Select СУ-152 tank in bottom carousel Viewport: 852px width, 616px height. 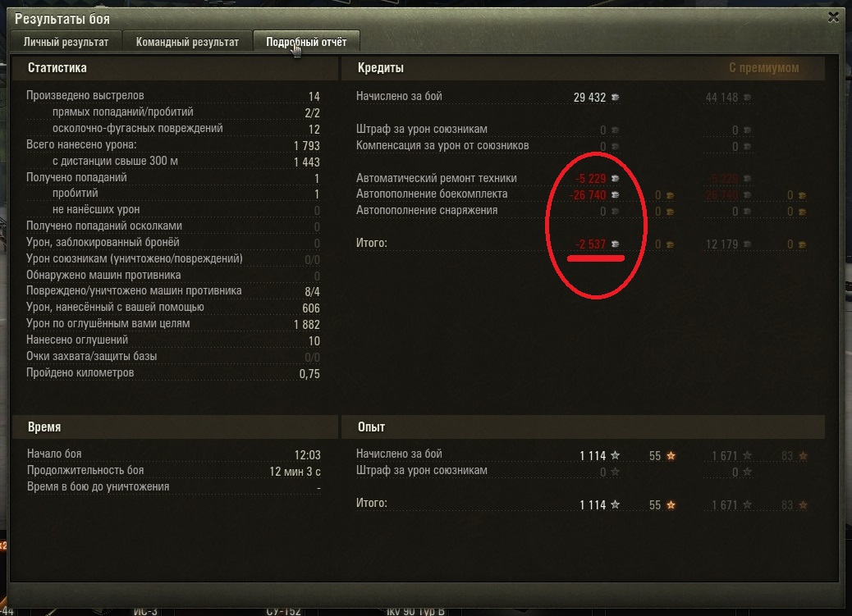[x=284, y=610]
